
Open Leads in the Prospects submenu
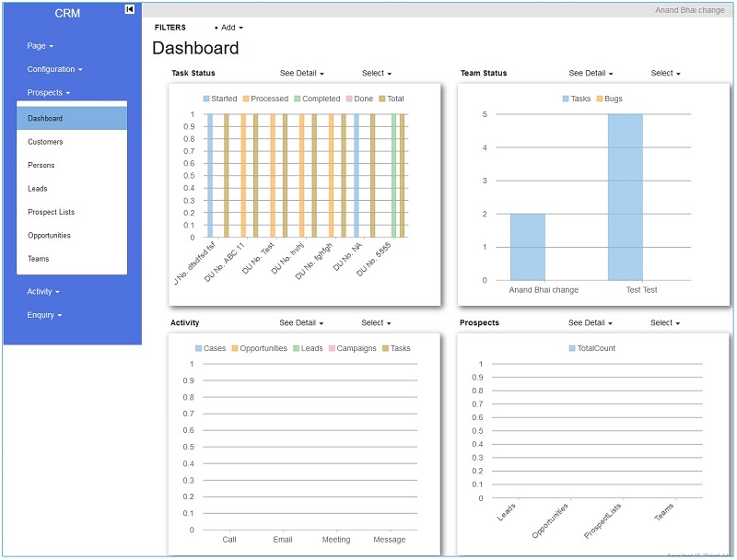pos(38,189)
